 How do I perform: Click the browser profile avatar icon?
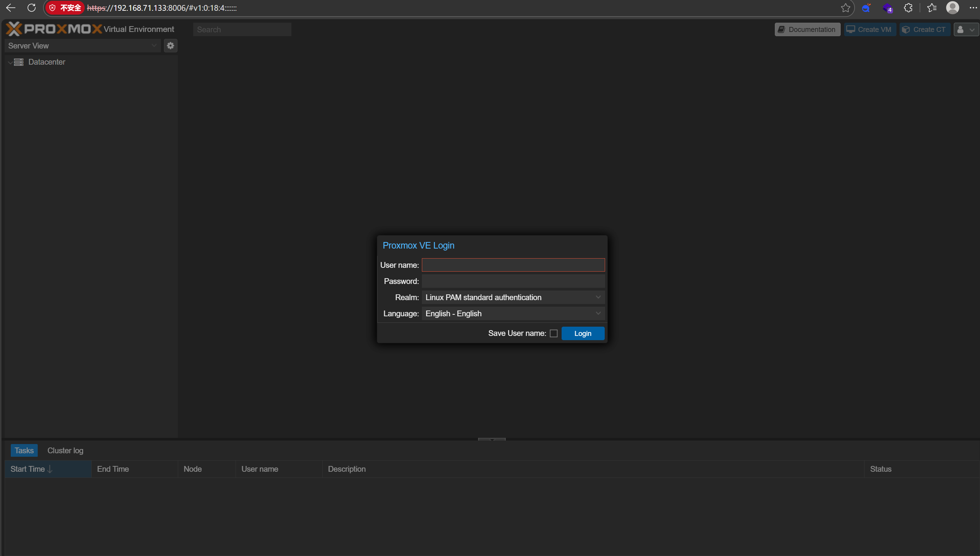[x=952, y=8]
